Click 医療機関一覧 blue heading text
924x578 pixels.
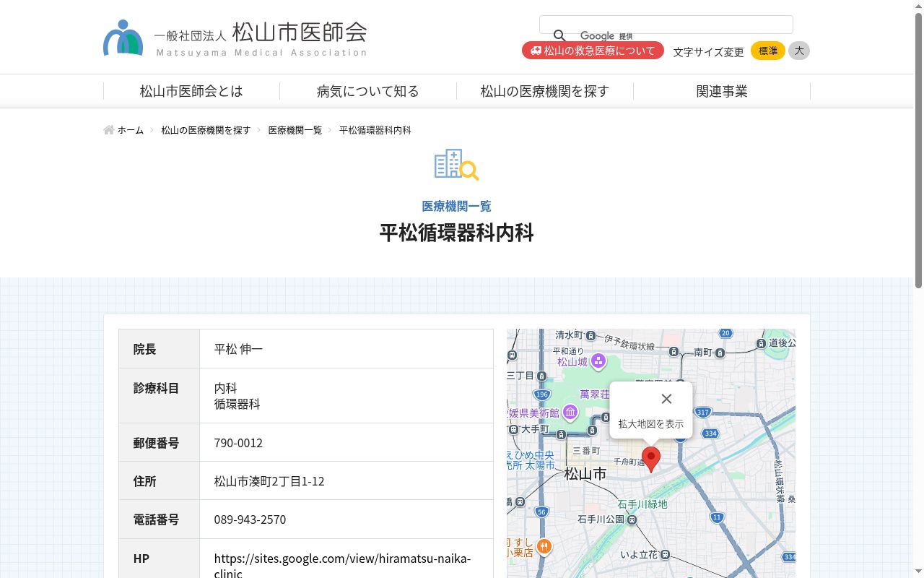[x=456, y=207]
